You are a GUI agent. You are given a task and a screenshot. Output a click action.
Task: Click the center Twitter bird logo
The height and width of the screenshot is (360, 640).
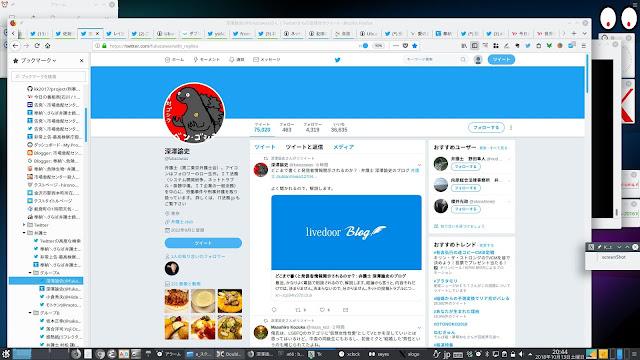(338, 60)
